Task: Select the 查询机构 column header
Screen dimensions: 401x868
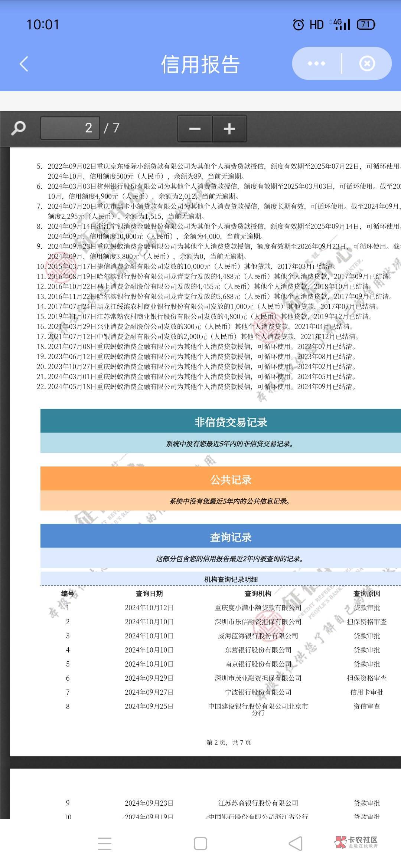Action: 258,594
